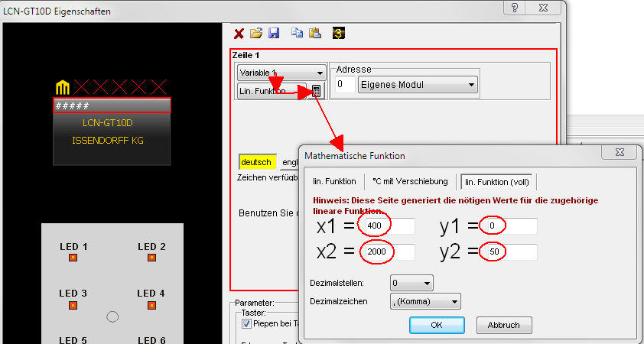This screenshot has height=344, width=644.
Task: Click the paste clipboard icon
Action: coord(314,34)
